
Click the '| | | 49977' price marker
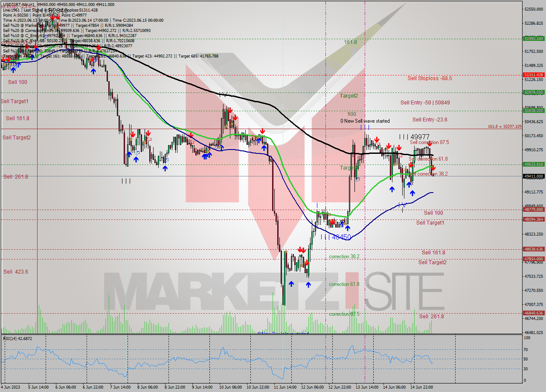click(414, 137)
